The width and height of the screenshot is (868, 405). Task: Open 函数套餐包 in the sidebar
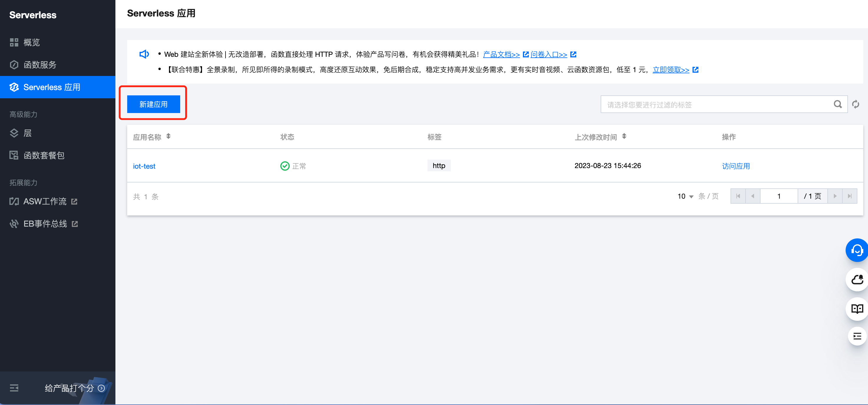click(x=44, y=155)
